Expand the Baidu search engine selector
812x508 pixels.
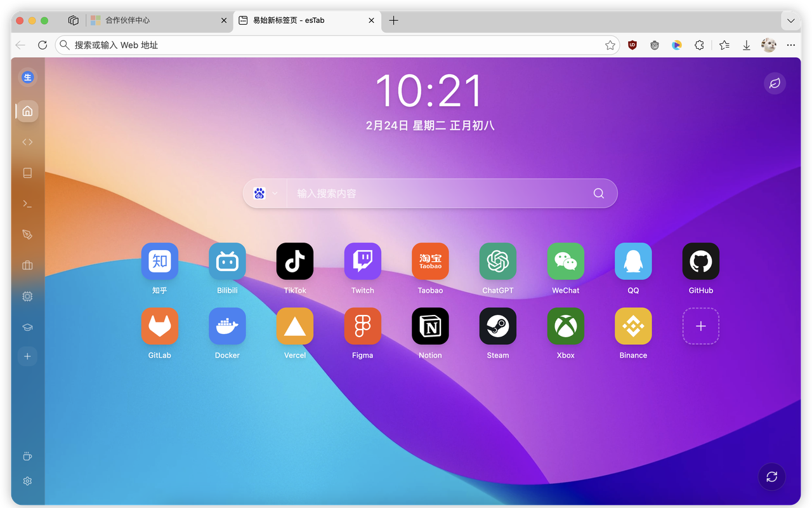(x=266, y=194)
